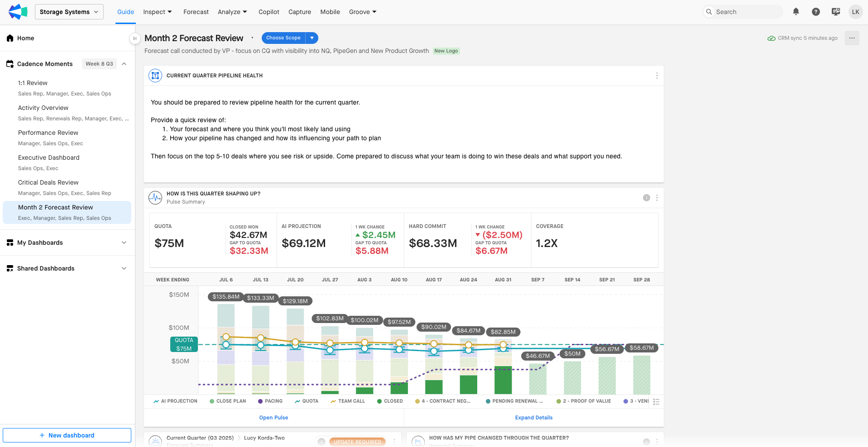Open the three-dot menu of the Pipeline Health card
The image size is (868, 447).
[657, 76]
